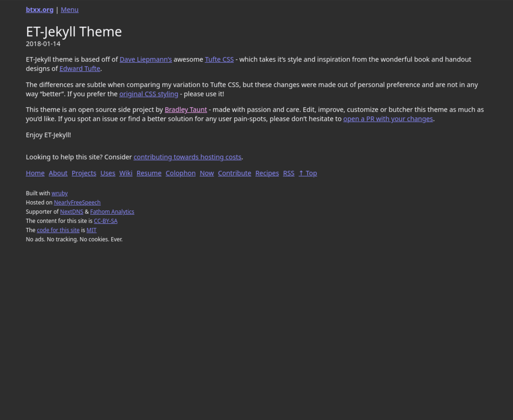This screenshot has width=513, height=420.
Task: Open the Recipes page
Action: point(267,173)
